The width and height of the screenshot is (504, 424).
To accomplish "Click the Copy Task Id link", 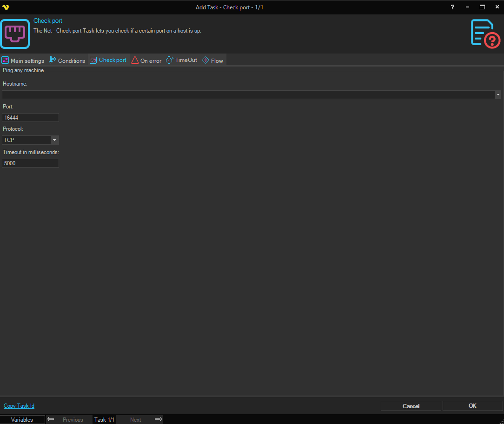I will click(19, 406).
